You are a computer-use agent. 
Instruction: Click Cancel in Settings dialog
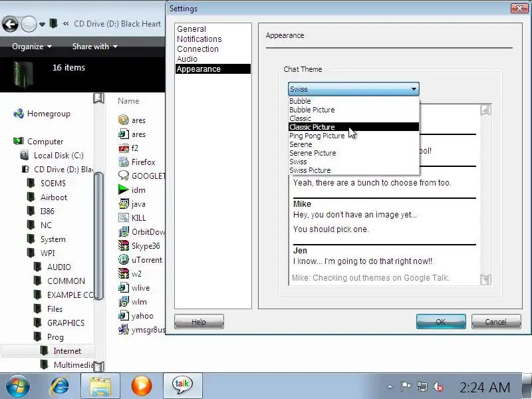(x=495, y=322)
